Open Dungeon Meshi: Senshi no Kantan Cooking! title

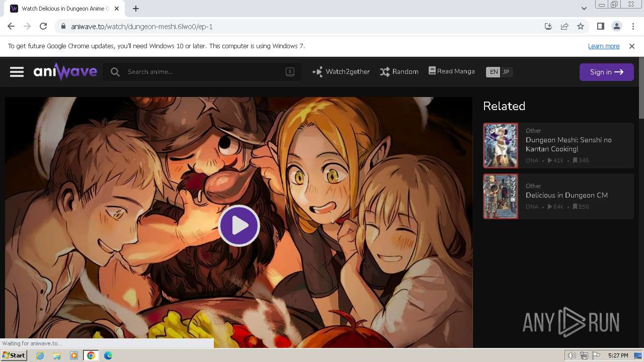pos(569,144)
